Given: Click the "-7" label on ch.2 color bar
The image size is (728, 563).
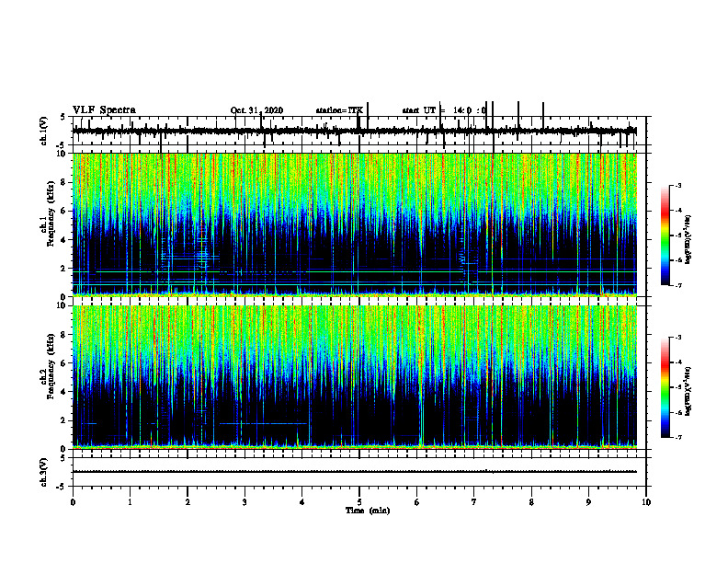Looking at the screenshot, I should point(678,438).
